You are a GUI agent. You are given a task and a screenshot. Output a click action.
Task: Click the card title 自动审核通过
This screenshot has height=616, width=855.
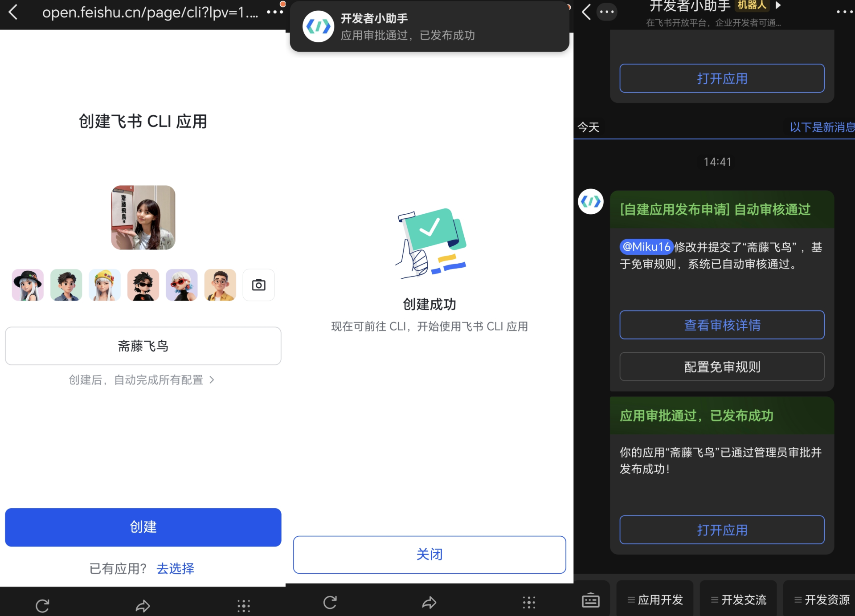[x=772, y=209]
